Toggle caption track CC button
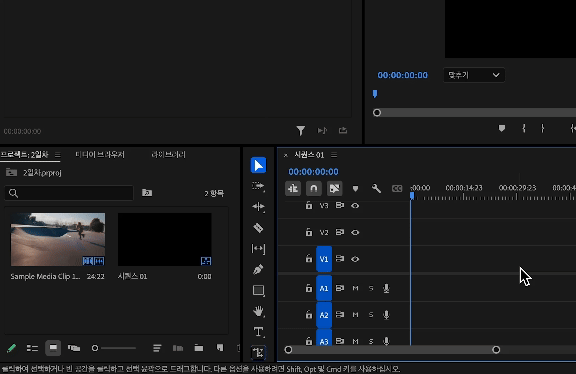Image resolution: width=576 pixels, height=374 pixels. click(x=397, y=188)
